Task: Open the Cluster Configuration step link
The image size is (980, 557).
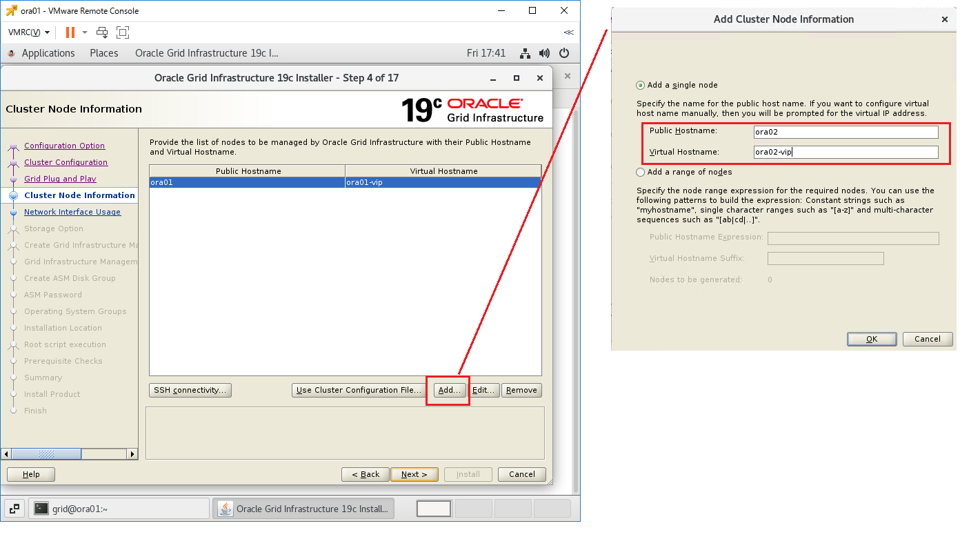Action: [x=66, y=162]
